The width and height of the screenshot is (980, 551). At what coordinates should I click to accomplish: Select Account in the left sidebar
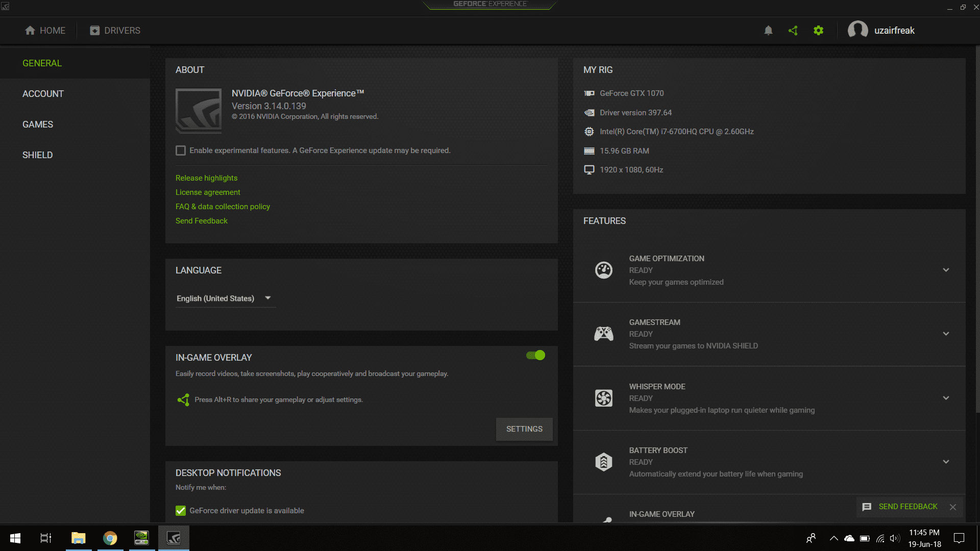click(x=43, y=94)
